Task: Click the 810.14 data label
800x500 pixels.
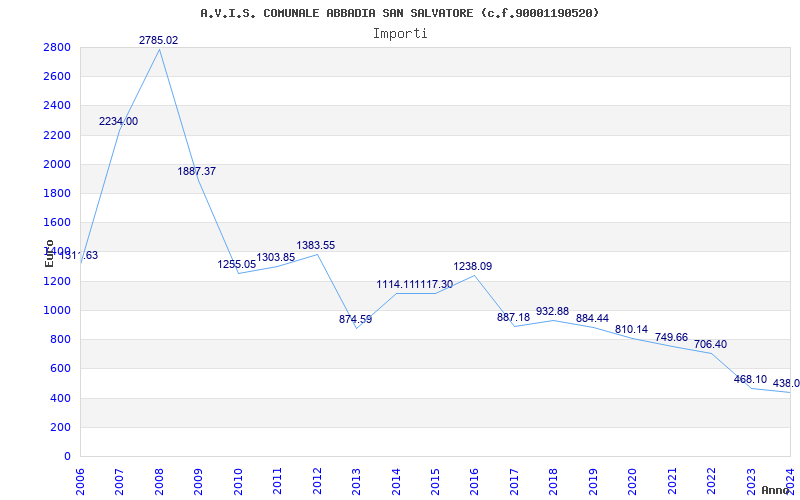Action: point(631,330)
